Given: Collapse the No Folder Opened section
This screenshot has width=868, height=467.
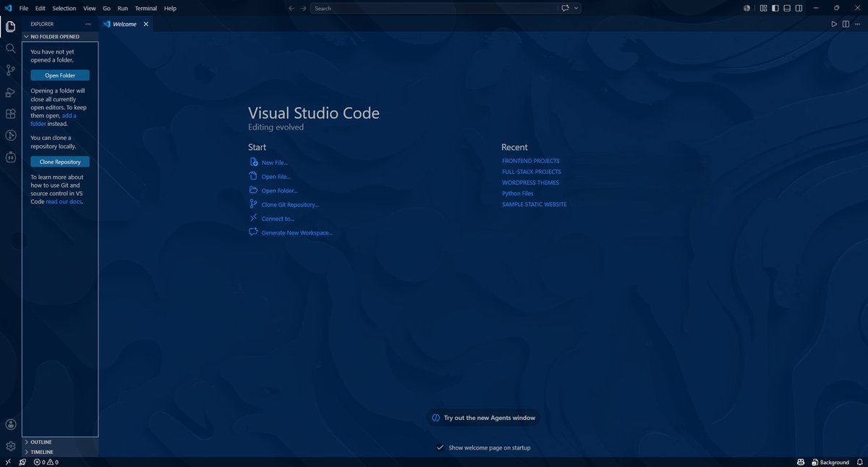Looking at the screenshot, I should click(60, 36).
